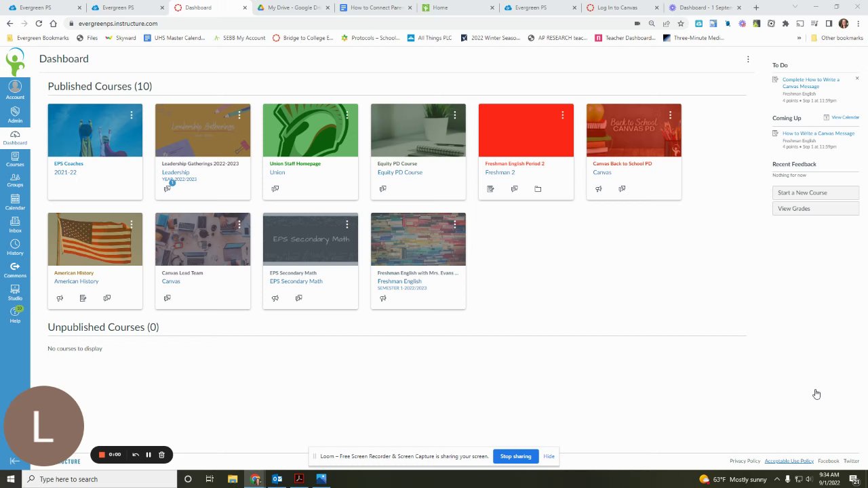Open the EPS Coaches course title link
868x488 pixels.
click(x=68, y=163)
